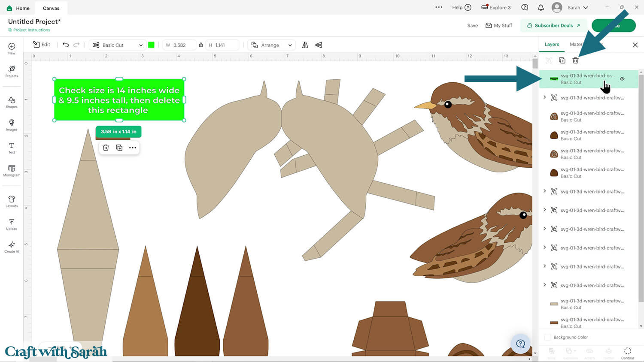Toggle the Background Color checkbox
Viewport: 644px width, 362px height.
(x=547, y=337)
